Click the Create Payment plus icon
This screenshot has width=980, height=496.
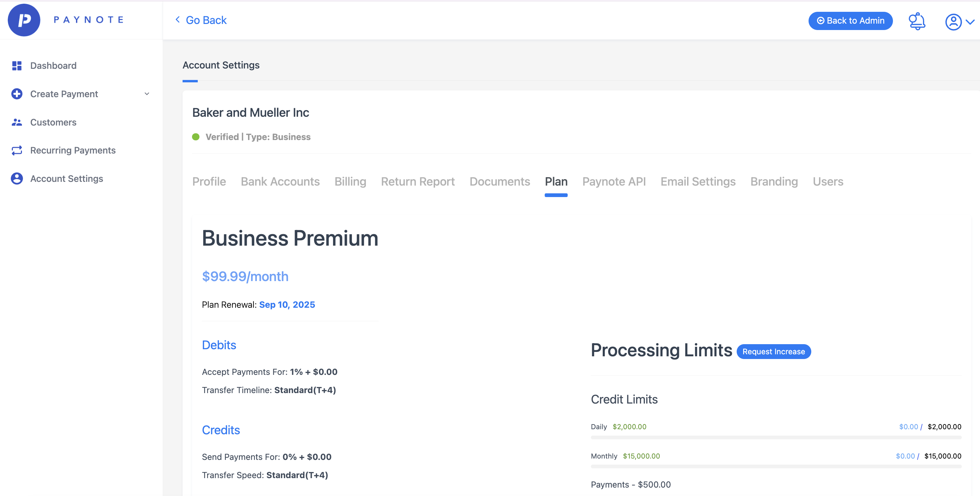point(17,94)
